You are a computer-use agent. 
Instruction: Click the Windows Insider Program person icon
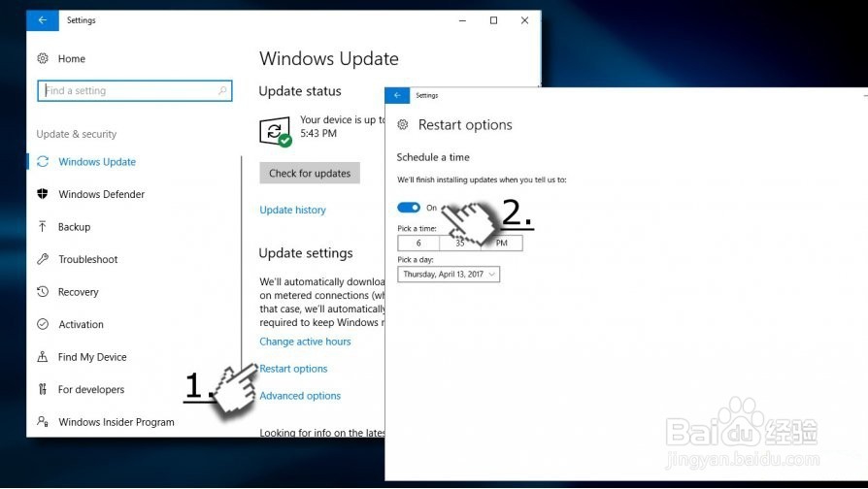point(43,421)
